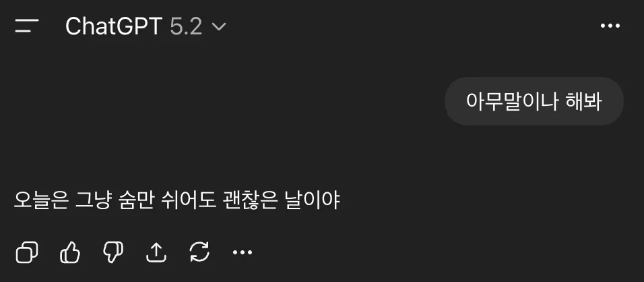Select the user message bubble '아무말이나 해봐'
This screenshot has height=282, width=644.
coord(534,101)
